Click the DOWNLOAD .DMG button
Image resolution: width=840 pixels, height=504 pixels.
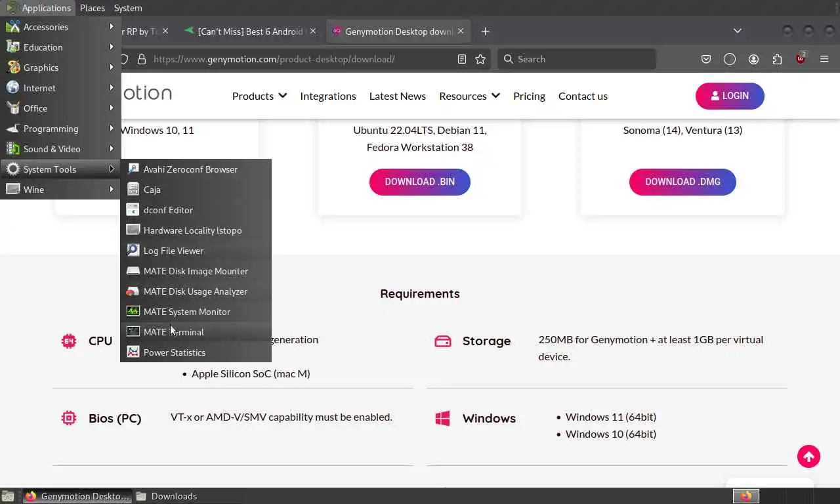coord(682,182)
